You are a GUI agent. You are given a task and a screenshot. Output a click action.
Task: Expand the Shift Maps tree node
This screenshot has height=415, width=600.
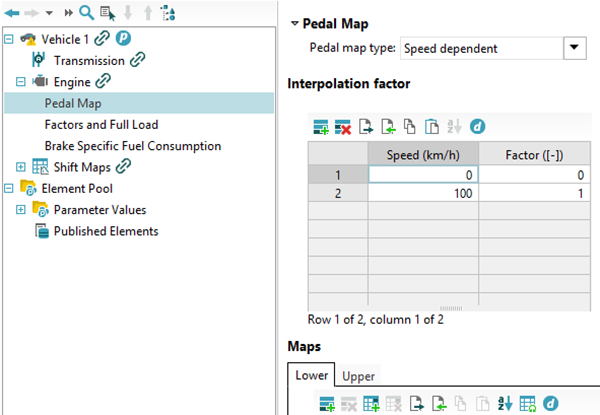click(21, 167)
